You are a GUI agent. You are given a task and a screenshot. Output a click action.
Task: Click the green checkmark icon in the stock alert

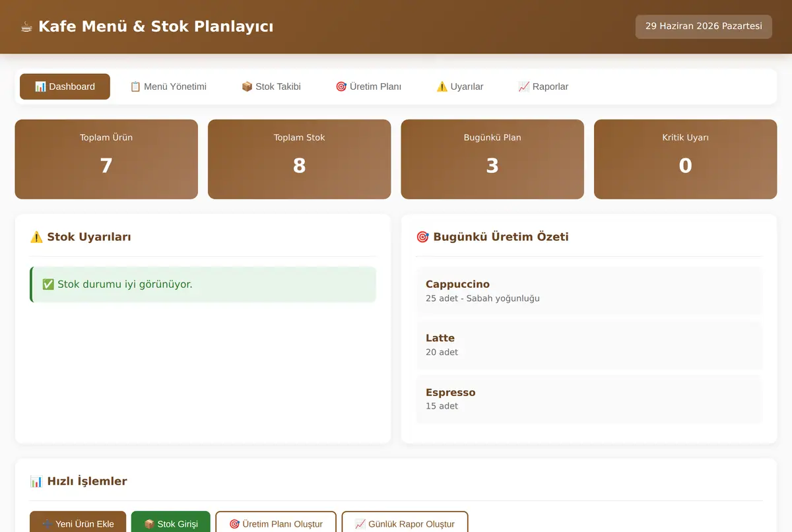tap(48, 284)
